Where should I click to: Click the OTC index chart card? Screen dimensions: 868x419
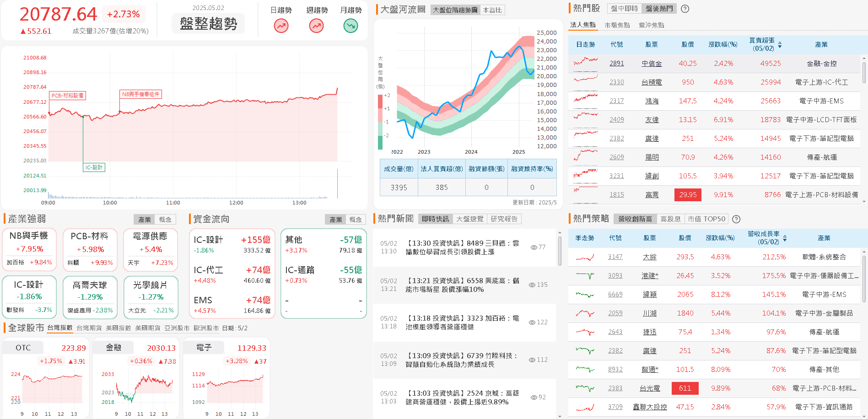[x=46, y=378]
